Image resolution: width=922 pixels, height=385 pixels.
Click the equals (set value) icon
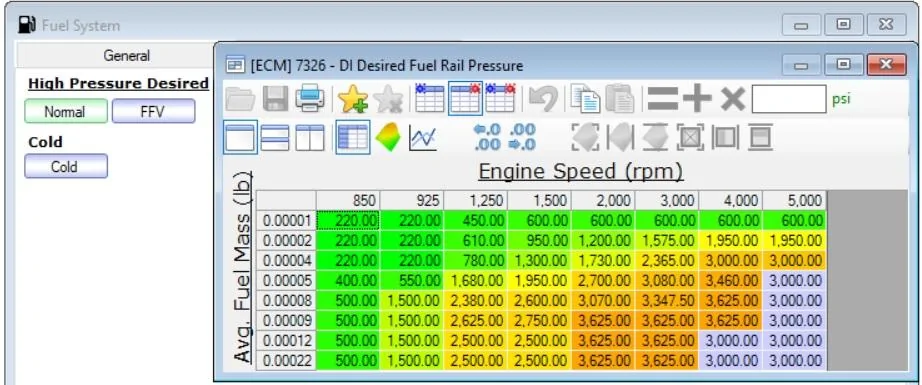click(x=663, y=99)
